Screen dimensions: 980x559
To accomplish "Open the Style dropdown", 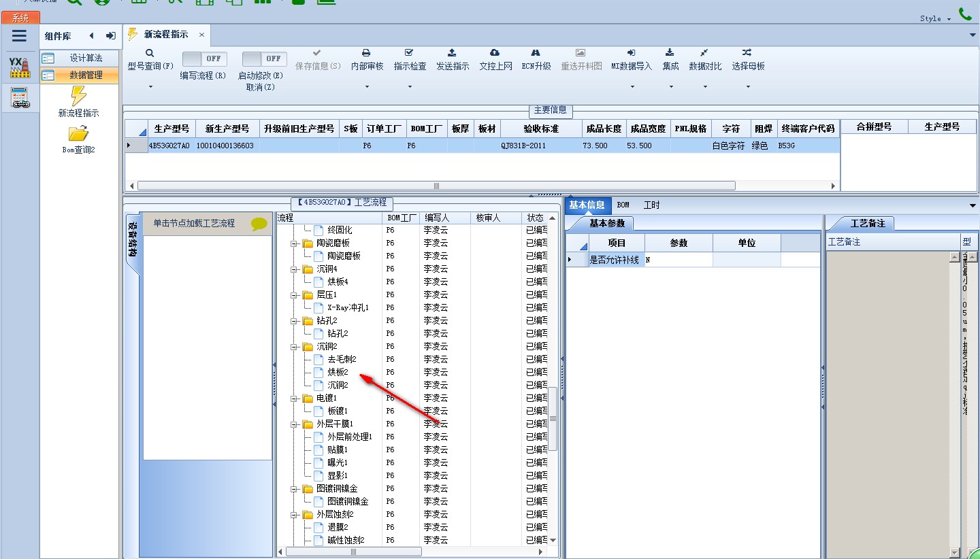I will 935,18.
